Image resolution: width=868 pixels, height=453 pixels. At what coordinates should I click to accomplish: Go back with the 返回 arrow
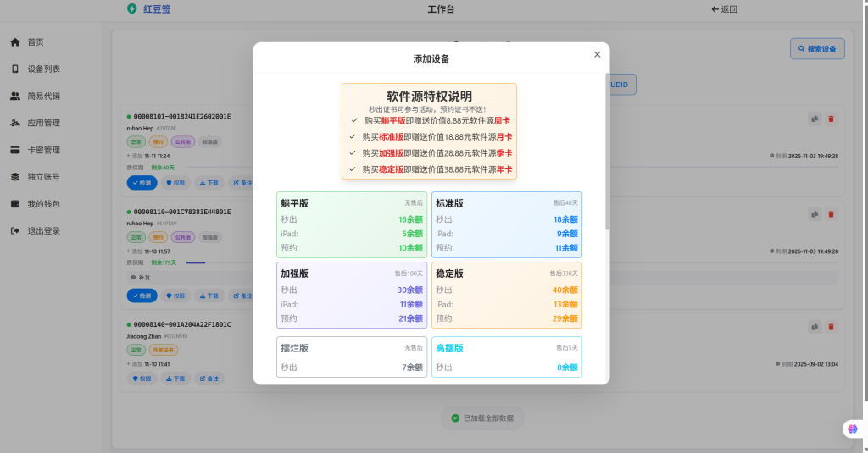click(724, 8)
